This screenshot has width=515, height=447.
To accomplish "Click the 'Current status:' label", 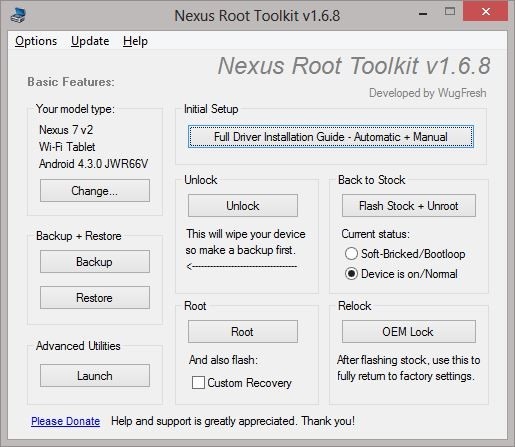I will tap(375, 234).
